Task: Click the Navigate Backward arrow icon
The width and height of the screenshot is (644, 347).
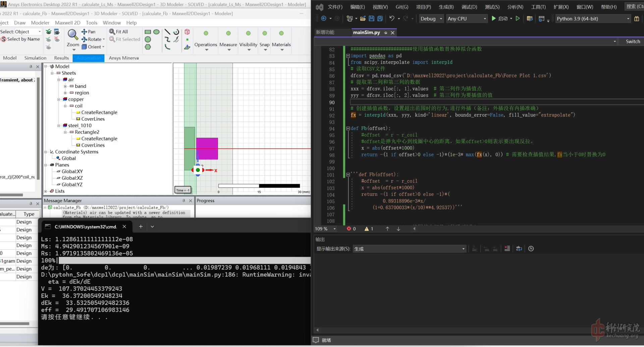Action: click(324, 18)
